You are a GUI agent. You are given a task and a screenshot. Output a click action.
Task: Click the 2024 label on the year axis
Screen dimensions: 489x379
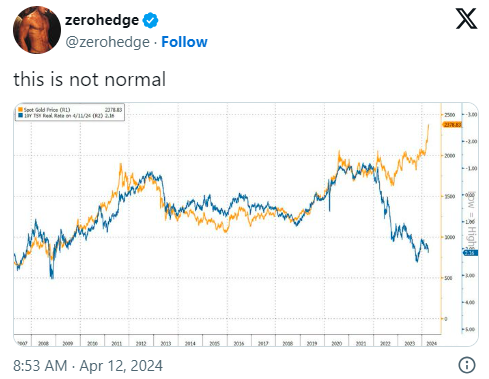(431, 343)
